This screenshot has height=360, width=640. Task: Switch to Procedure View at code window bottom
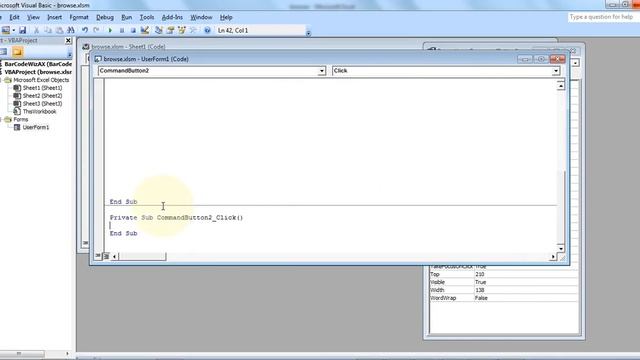click(x=98, y=256)
